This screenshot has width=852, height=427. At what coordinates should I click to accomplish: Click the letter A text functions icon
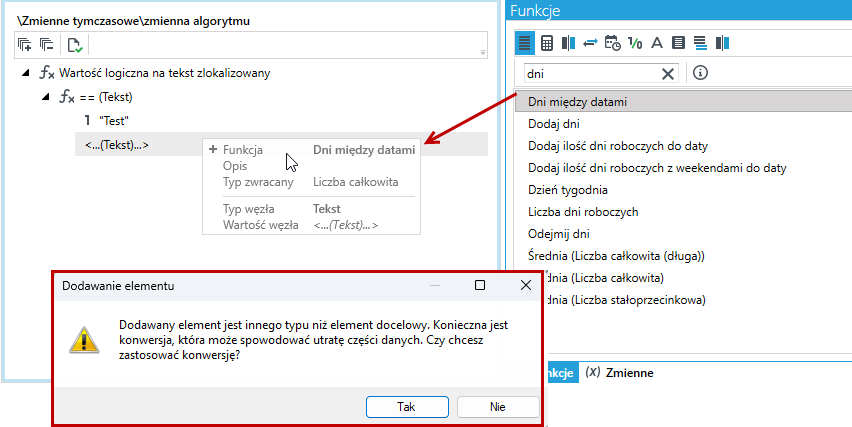tap(657, 43)
